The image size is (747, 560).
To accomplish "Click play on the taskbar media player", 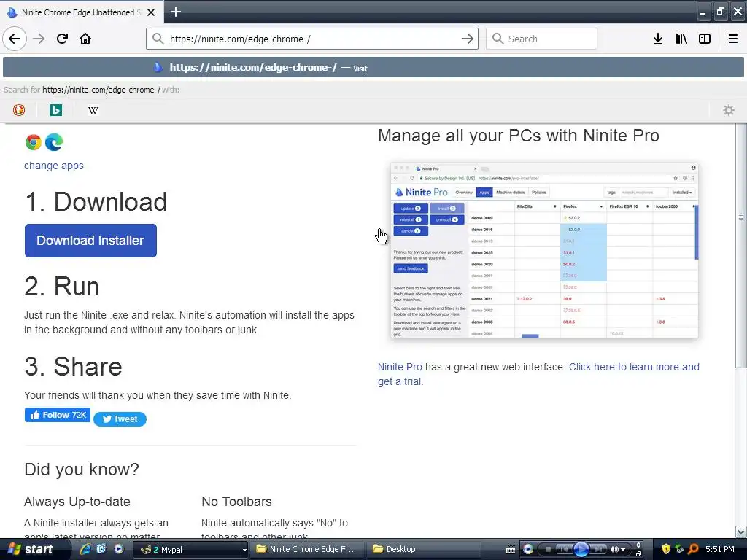I will (581, 549).
